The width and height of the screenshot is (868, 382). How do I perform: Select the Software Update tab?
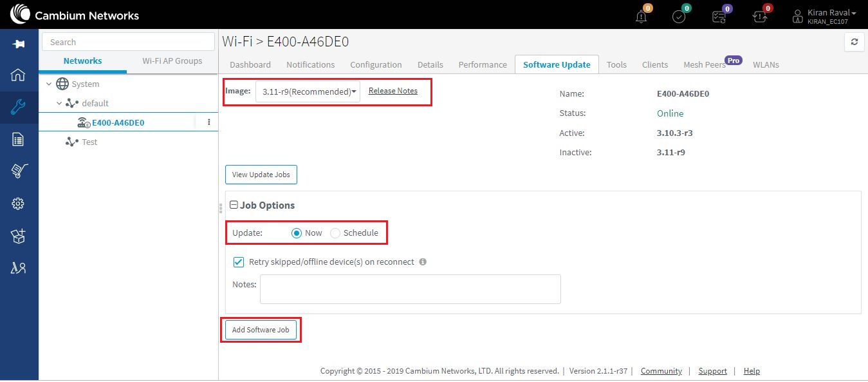click(557, 64)
